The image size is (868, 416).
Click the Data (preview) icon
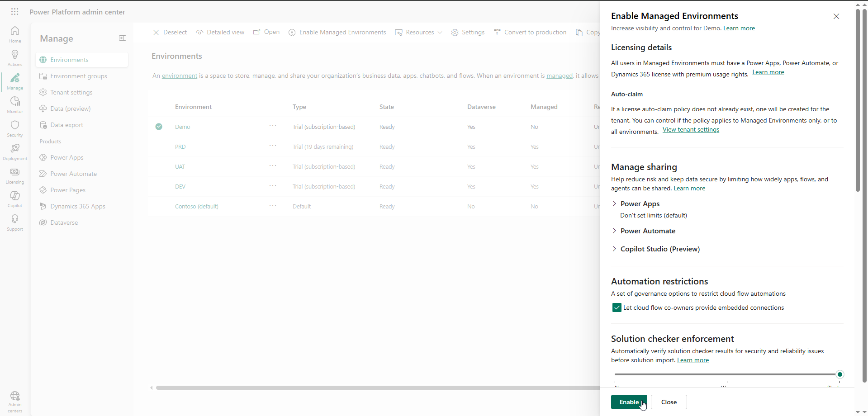pos(43,109)
